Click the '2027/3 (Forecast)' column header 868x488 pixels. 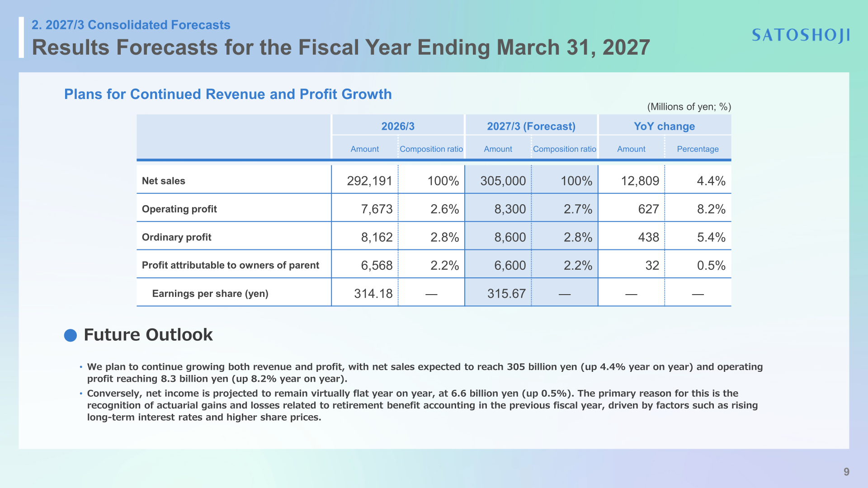531,126
